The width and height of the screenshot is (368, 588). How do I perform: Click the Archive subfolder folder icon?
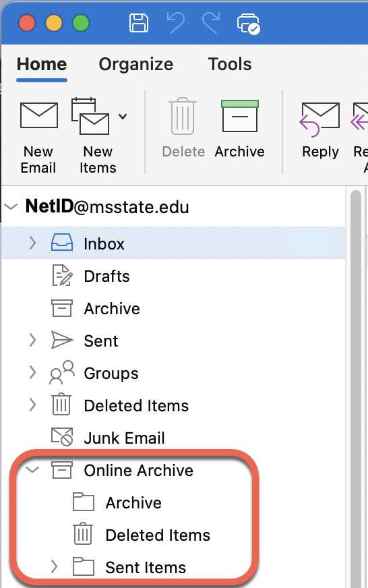(x=83, y=502)
